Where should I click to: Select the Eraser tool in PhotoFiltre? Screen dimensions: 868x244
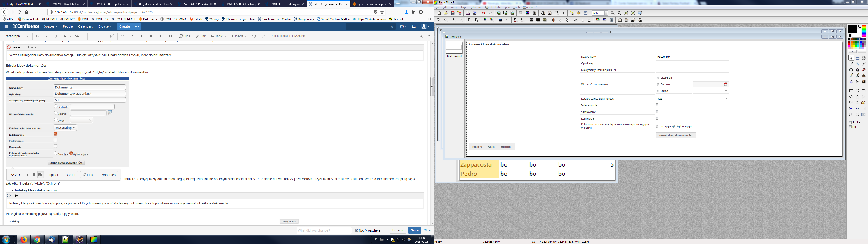(x=864, y=70)
